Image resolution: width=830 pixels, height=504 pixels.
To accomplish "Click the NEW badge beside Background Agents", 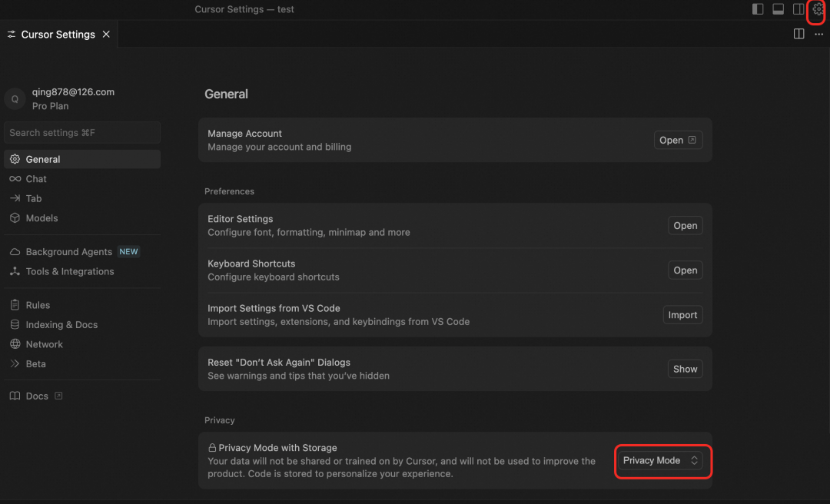I will (x=128, y=251).
